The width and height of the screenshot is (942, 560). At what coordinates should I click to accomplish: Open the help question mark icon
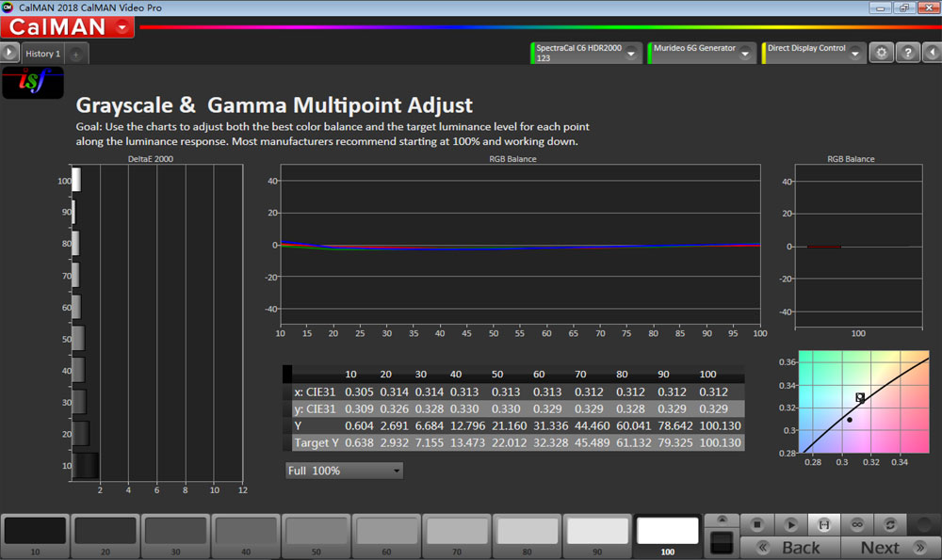coord(908,53)
